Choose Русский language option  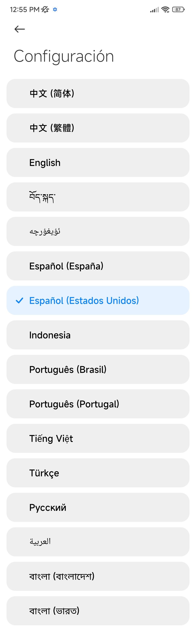point(98,508)
